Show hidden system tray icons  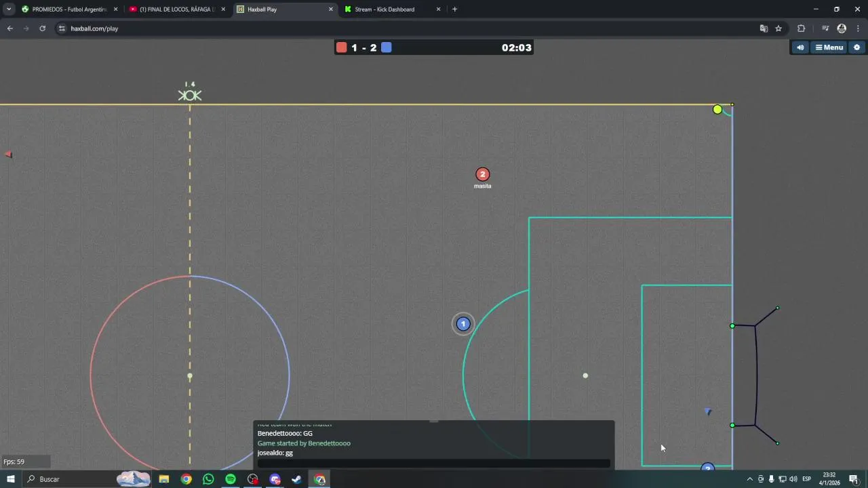pos(749,479)
